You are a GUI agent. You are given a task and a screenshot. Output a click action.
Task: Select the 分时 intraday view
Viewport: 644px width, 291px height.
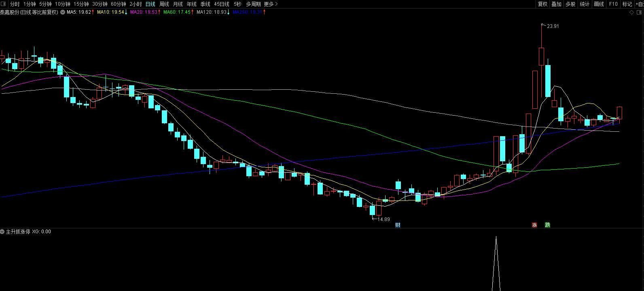15,4
